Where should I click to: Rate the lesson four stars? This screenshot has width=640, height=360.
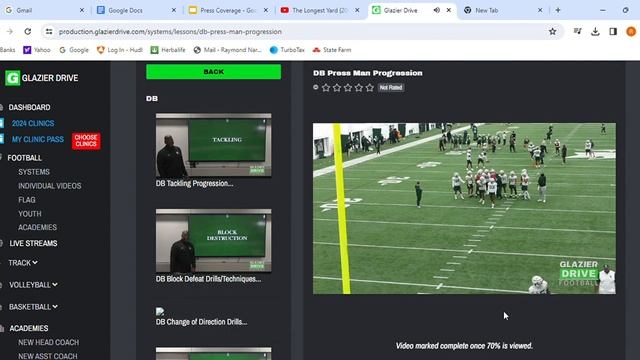(x=359, y=87)
